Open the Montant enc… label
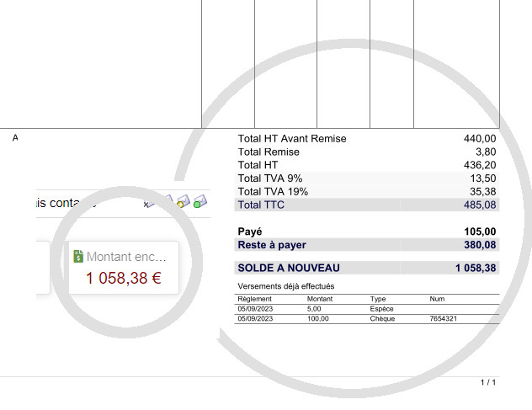 [126, 257]
